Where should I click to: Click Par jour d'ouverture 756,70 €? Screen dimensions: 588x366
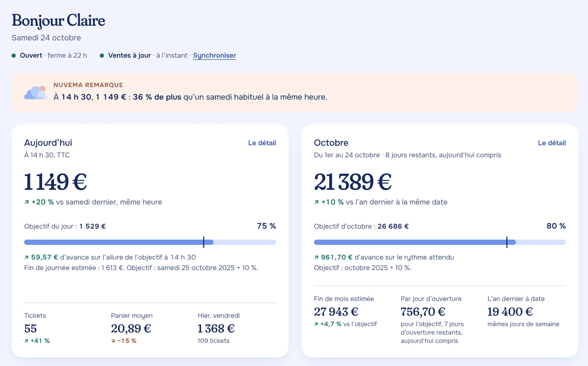(x=423, y=312)
